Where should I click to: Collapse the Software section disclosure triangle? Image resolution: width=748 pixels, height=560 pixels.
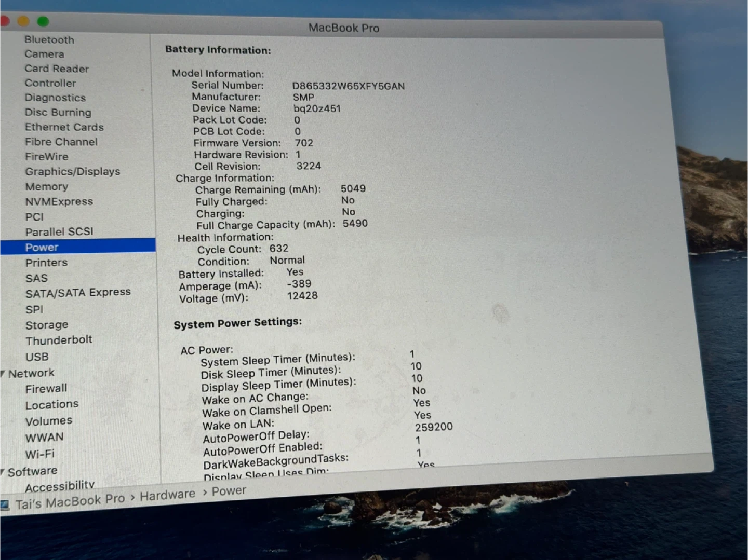3,472
